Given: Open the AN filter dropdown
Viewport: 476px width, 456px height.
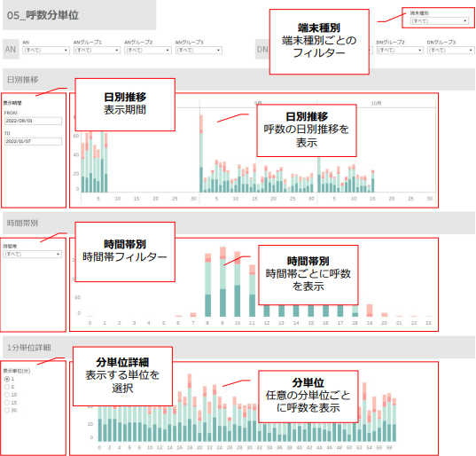Looking at the screenshot, I should click(x=46, y=51).
